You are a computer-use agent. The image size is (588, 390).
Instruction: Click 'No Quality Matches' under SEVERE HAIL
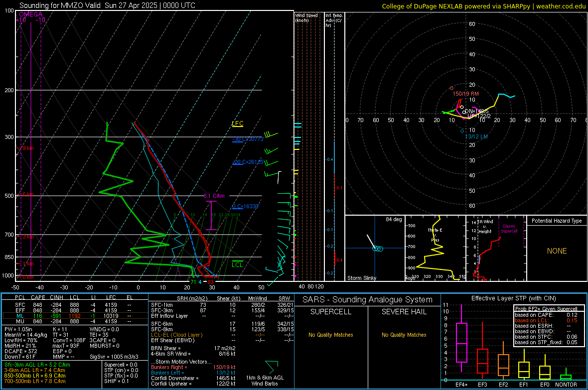tap(404, 335)
